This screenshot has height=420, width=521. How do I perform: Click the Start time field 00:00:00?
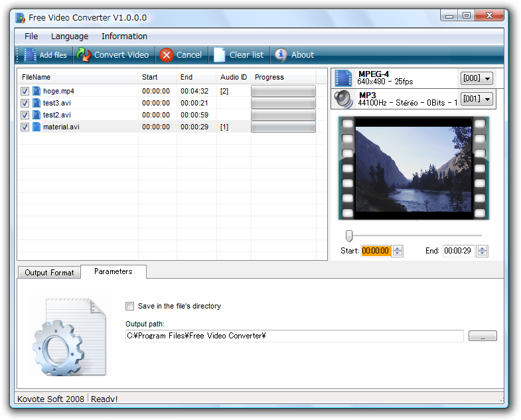pyautogui.click(x=376, y=251)
